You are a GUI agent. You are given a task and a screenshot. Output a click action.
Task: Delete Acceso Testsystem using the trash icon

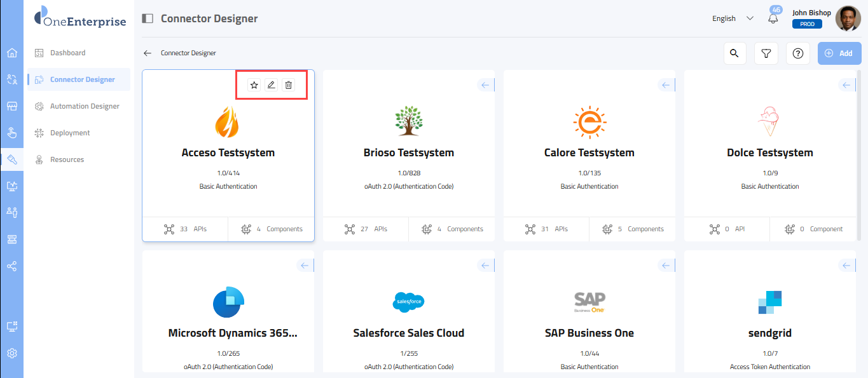point(289,85)
